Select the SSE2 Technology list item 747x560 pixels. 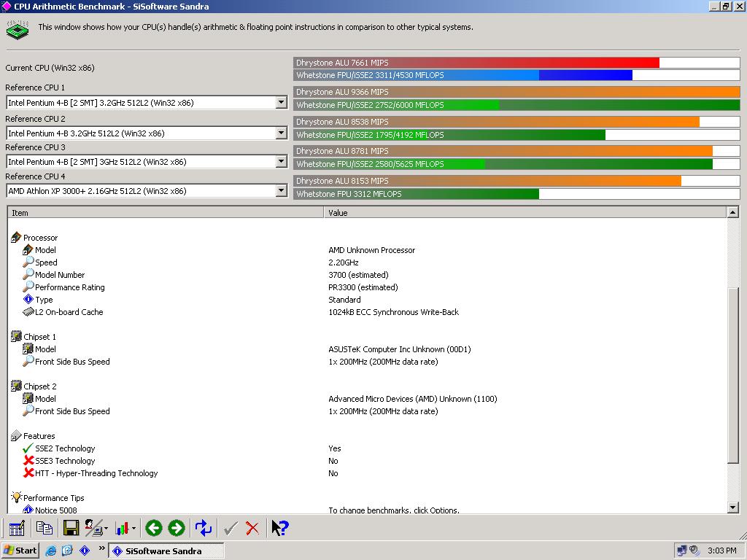click(x=65, y=448)
